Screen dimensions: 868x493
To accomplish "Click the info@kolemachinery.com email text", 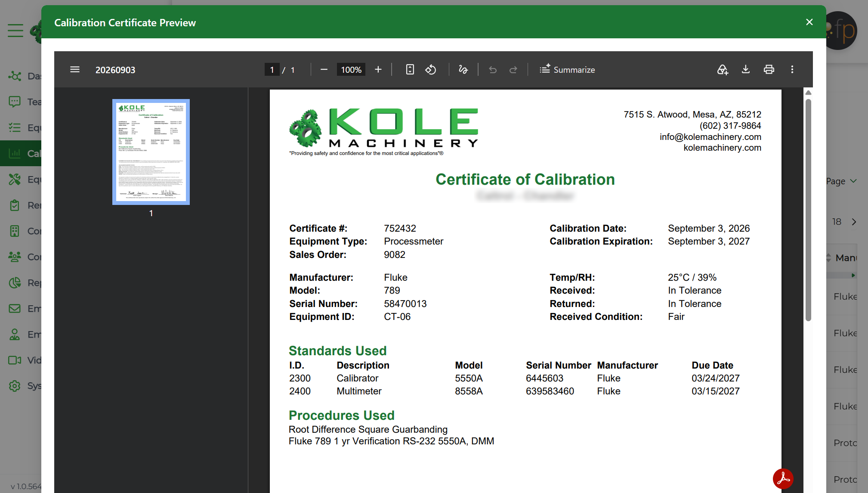I will 710,137.
